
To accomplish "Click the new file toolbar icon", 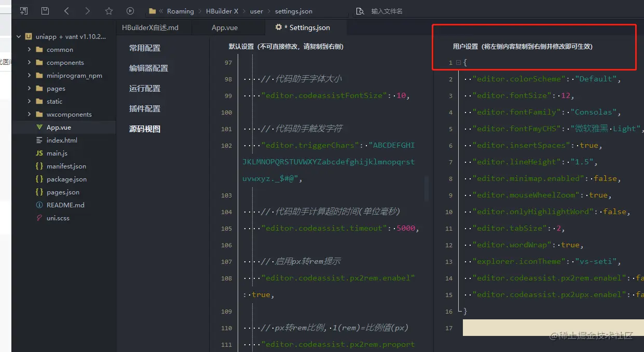I will coord(24,11).
